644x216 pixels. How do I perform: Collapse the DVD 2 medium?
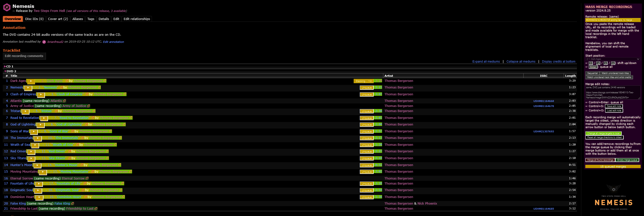tap(10, 71)
